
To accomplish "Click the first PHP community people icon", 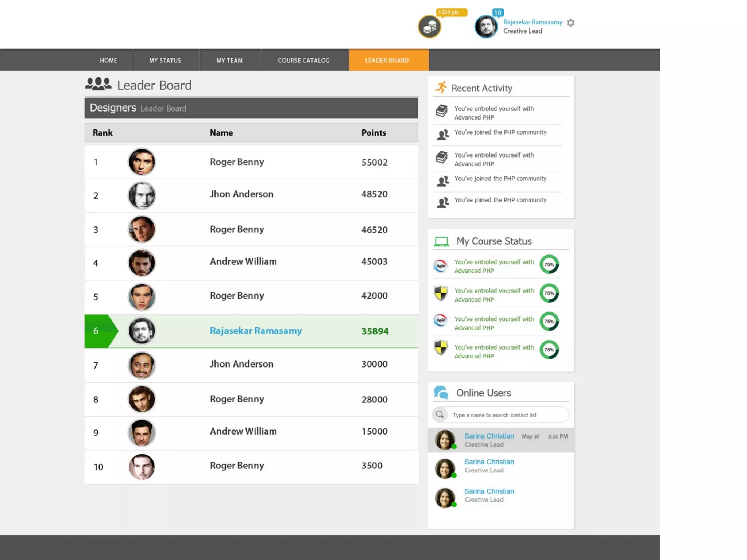I will [x=443, y=135].
